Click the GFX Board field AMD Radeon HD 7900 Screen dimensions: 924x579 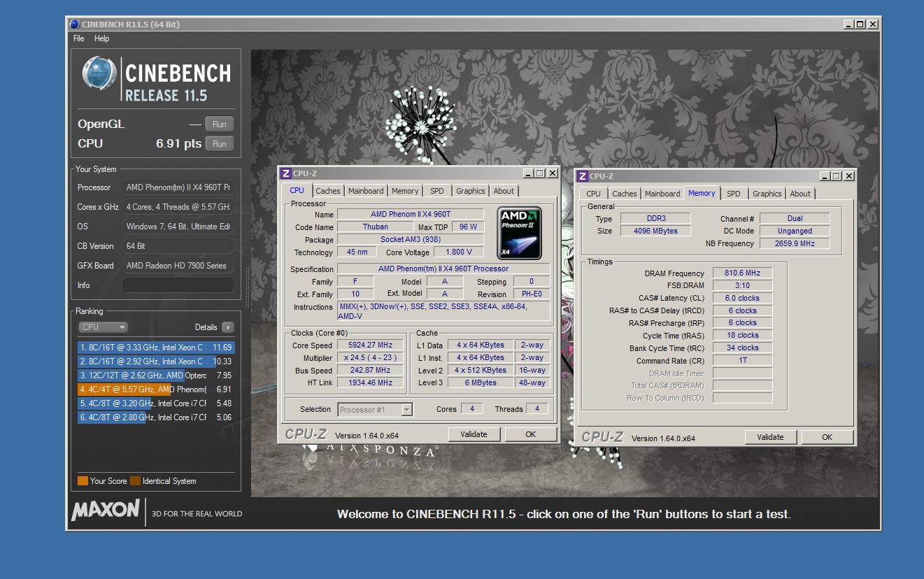[178, 266]
